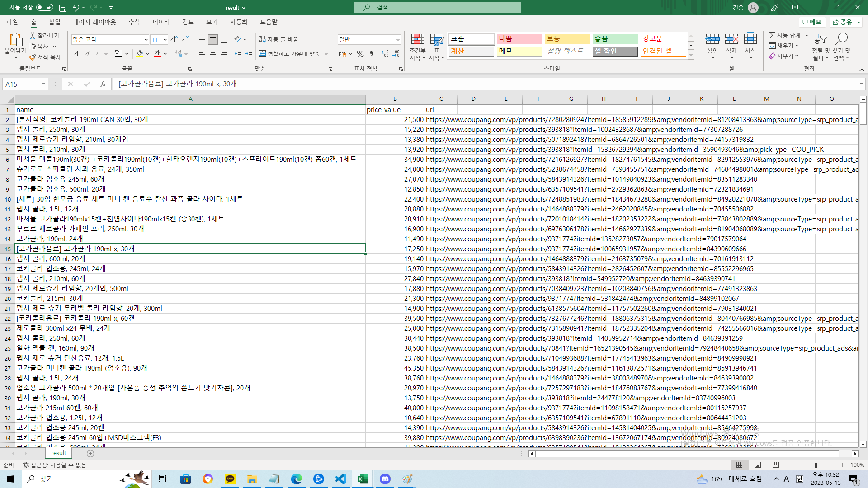
Task: Open the 페이지 레이아웃 tab
Action: coord(94,22)
